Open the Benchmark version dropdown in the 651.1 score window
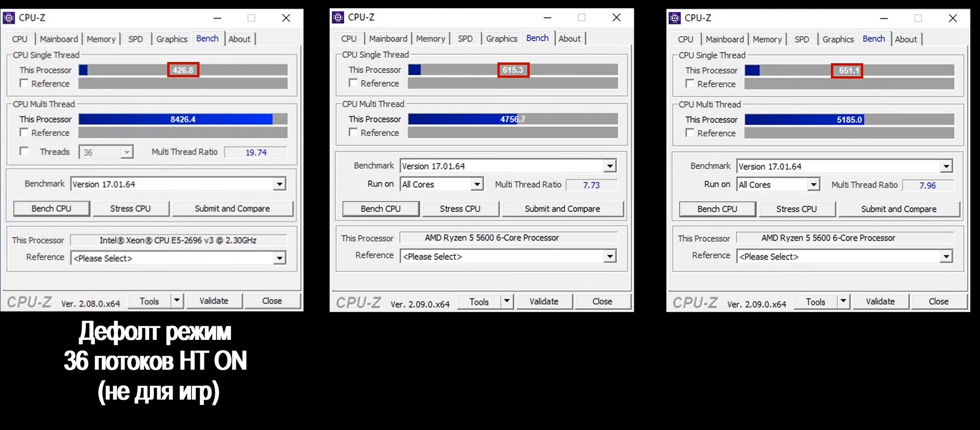The width and height of the screenshot is (980, 430). pos(946,166)
